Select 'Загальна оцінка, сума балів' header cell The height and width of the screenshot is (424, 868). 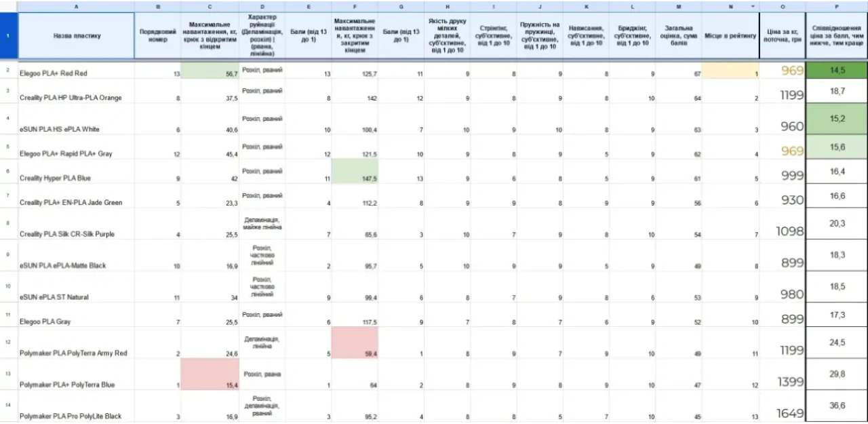pyautogui.click(x=678, y=35)
